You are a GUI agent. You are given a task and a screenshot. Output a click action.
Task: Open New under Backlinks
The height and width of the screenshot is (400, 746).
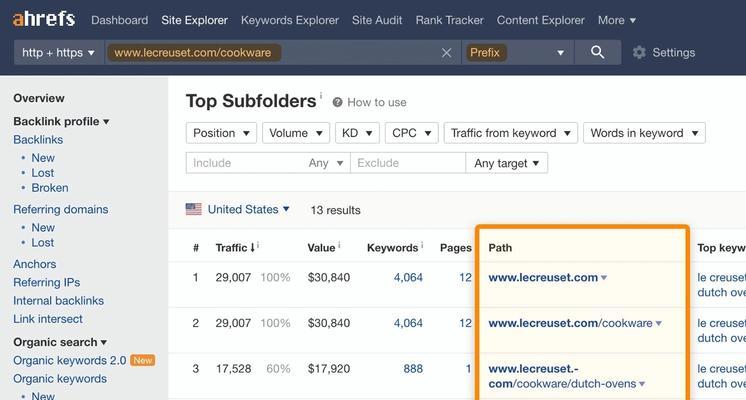tap(43, 157)
